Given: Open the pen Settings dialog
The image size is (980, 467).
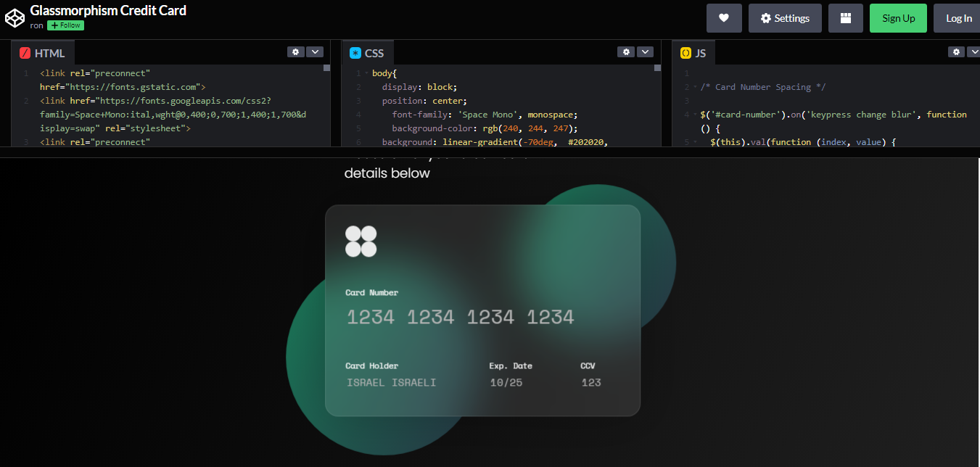Looking at the screenshot, I should (x=785, y=17).
